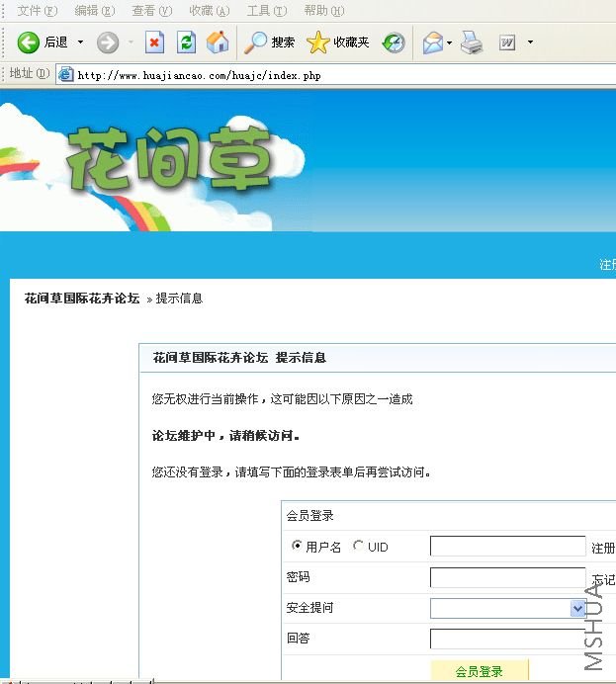
Task: Open the 查看(V) menu
Action: (152, 11)
